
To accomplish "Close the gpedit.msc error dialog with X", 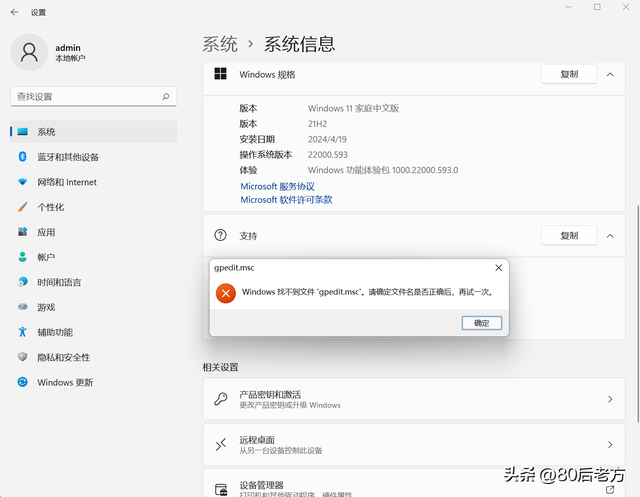I will pyautogui.click(x=498, y=268).
